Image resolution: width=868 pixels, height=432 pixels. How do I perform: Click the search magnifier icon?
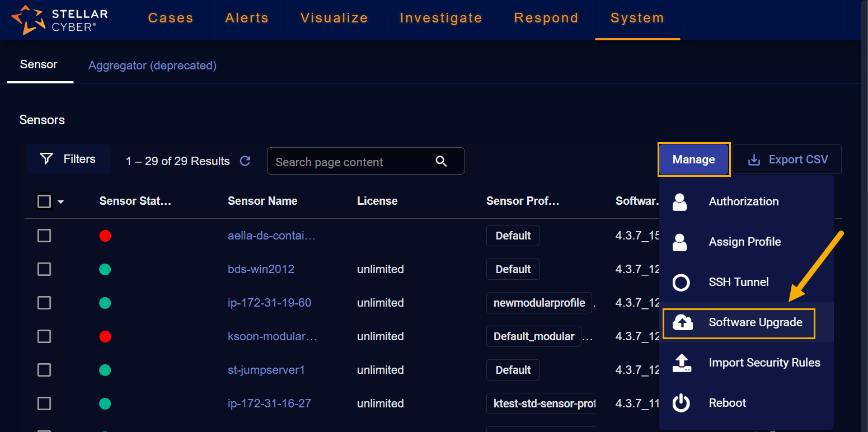click(x=441, y=162)
